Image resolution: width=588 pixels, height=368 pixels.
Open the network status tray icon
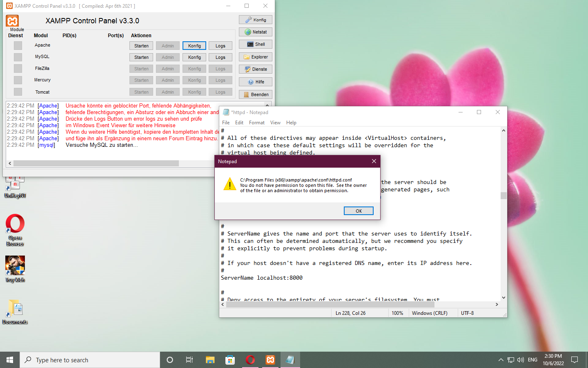coord(511,360)
